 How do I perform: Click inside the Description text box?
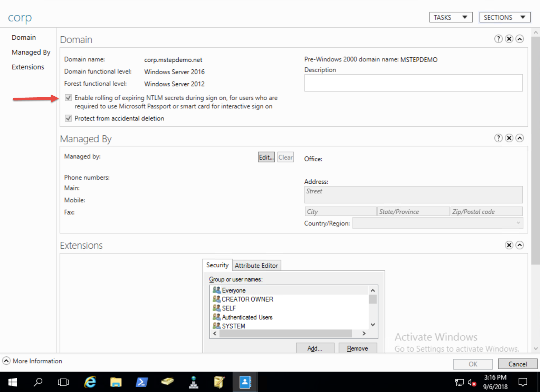tap(413, 83)
